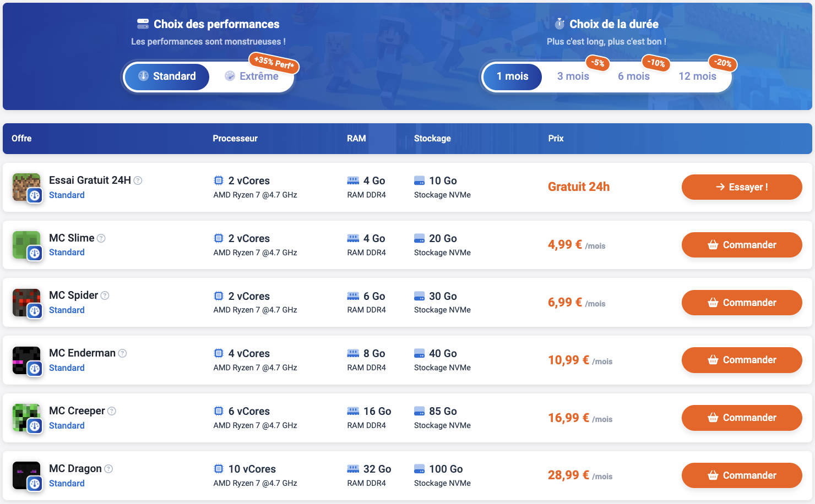Click the question mark beside MC Slime
Screen dimensions: 815x504
(x=101, y=238)
